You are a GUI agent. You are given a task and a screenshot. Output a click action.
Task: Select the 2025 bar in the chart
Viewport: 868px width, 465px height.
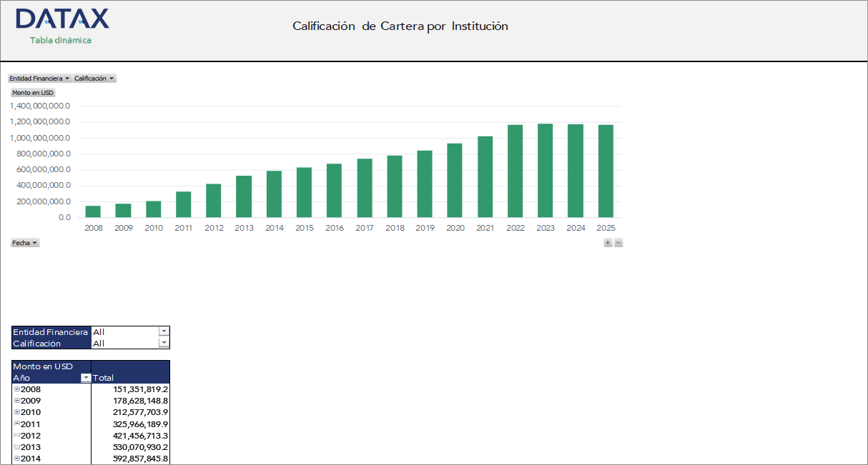606,171
